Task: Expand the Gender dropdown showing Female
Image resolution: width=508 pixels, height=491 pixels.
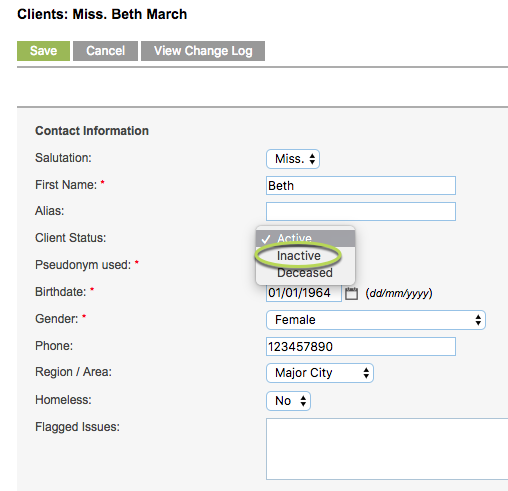Action: pyautogui.click(x=376, y=320)
